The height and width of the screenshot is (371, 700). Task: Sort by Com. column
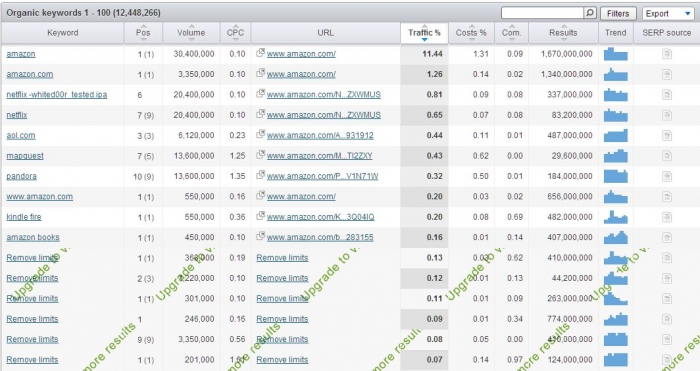[511, 33]
